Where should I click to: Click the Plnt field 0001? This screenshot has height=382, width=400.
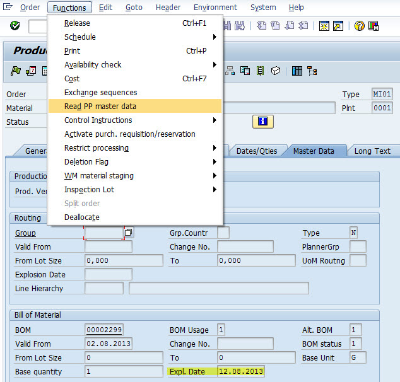(382, 108)
